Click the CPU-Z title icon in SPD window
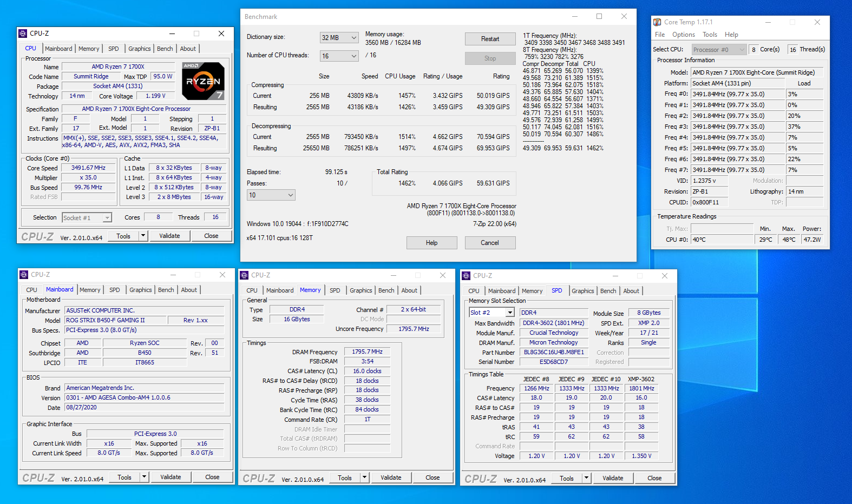The height and width of the screenshot is (504, 852). (x=466, y=276)
